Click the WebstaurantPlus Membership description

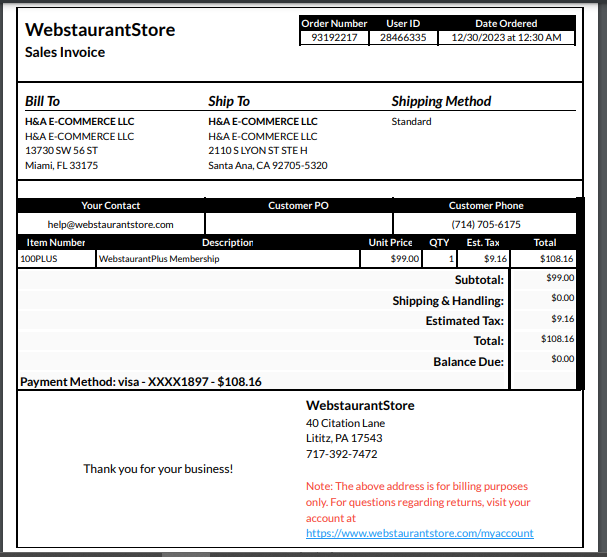[159, 259]
